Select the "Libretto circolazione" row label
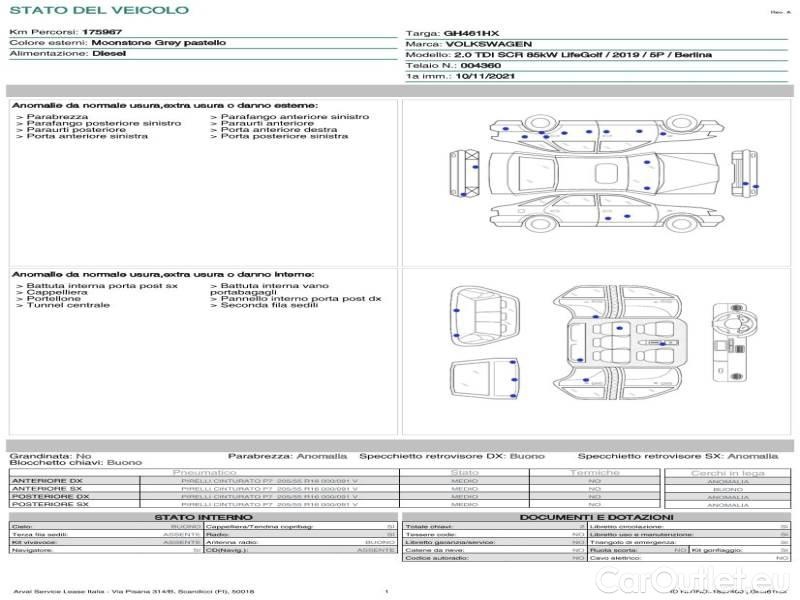 (627, 527)
